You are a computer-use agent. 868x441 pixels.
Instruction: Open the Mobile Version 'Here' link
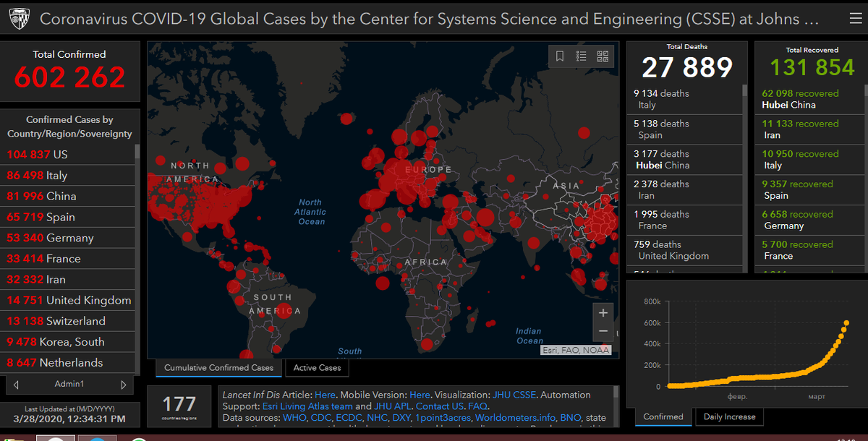tap(420, 395)
